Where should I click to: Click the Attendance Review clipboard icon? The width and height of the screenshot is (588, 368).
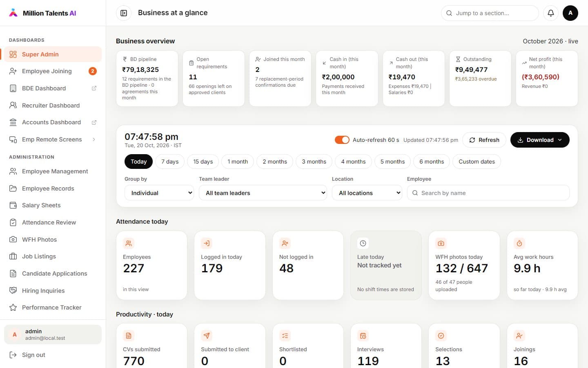click(x=13, y=222)
